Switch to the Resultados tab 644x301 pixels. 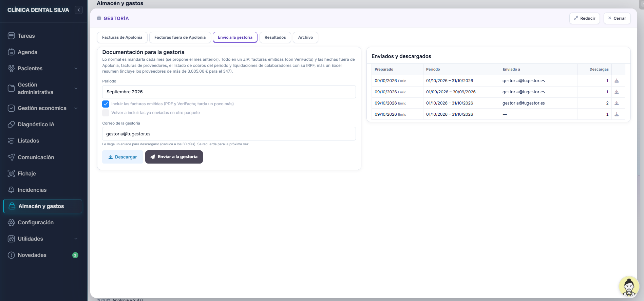275,37
